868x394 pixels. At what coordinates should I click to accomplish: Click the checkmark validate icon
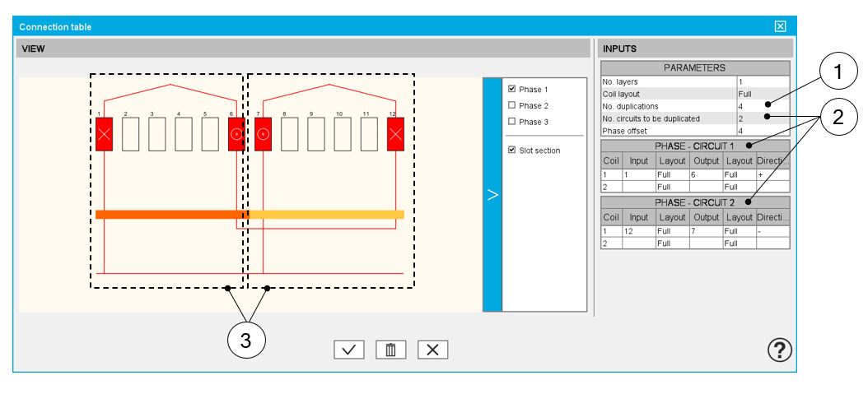pyautogui.click(x=348, y=349)
